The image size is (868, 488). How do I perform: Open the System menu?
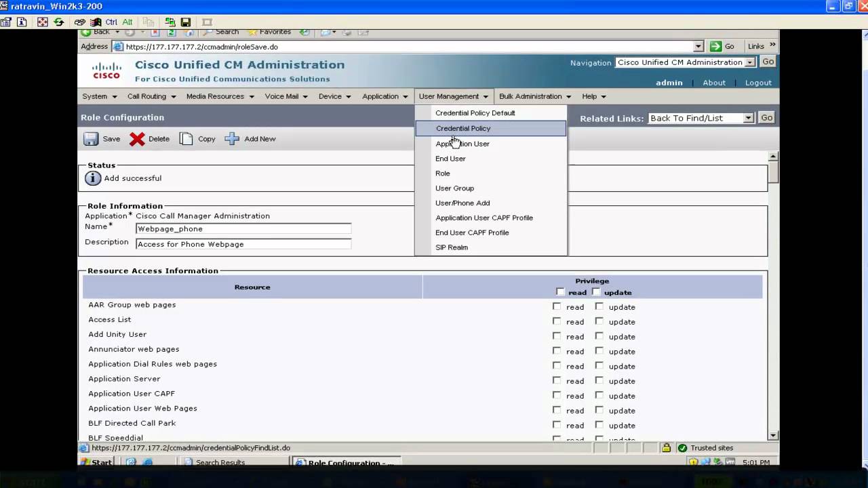tap(99, 96)
